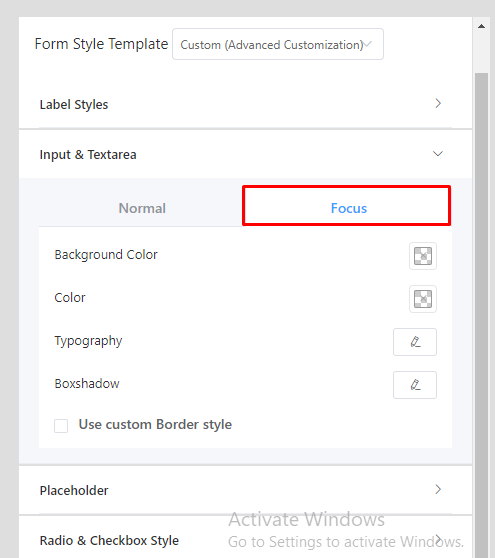This screenshot has width=495, height=558.
Task: Click the Input & Textarea heading
Action: point(88,155)
